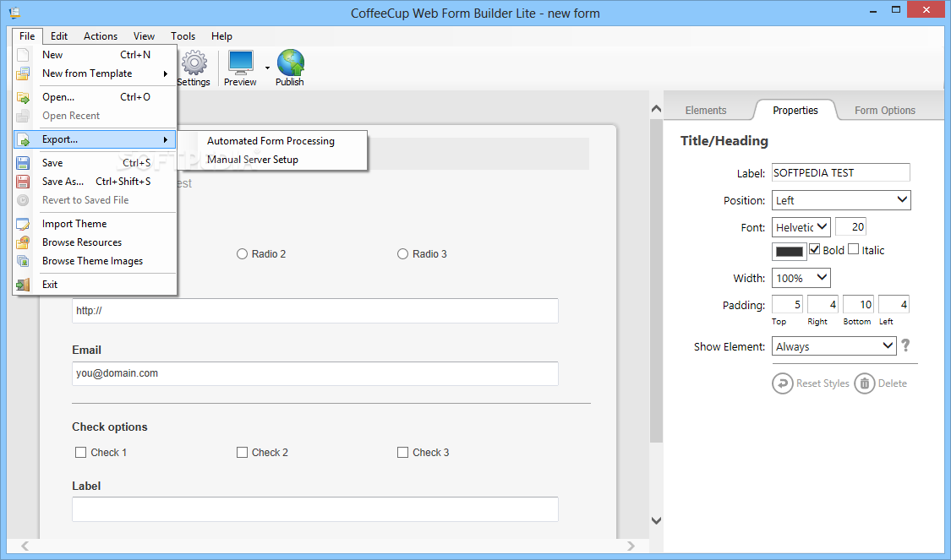Click the Delete trash can icon
This screenshot has height=560, width=951.
click(x=865, y=383)
